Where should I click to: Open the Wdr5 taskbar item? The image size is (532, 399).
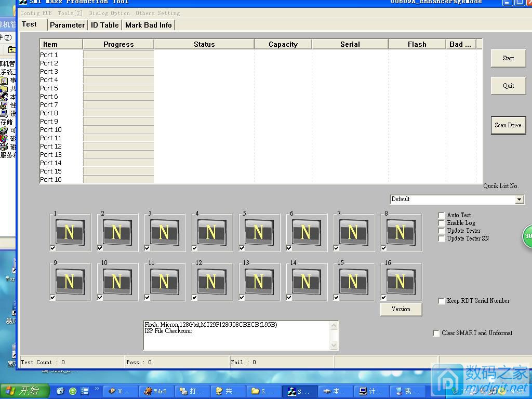tap(156, 391)
